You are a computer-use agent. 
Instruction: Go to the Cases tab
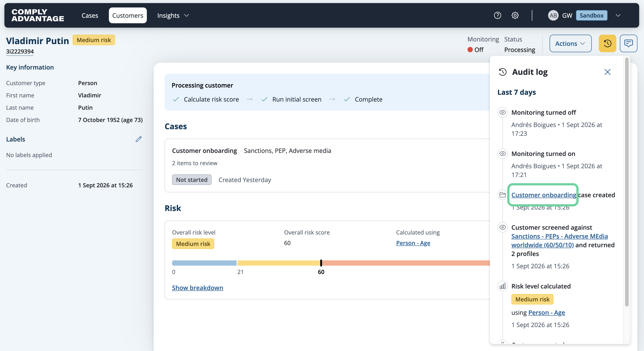[90, 16]
